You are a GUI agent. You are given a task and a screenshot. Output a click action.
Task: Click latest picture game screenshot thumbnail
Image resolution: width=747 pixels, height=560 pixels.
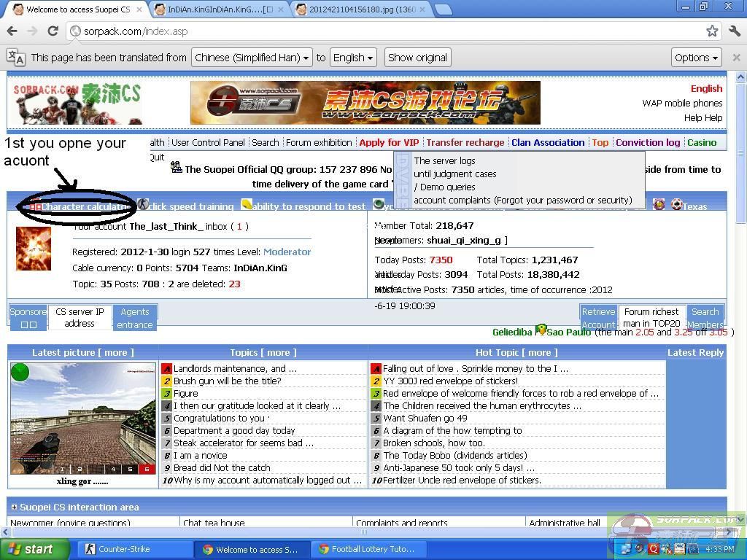[x=83, y=419]
